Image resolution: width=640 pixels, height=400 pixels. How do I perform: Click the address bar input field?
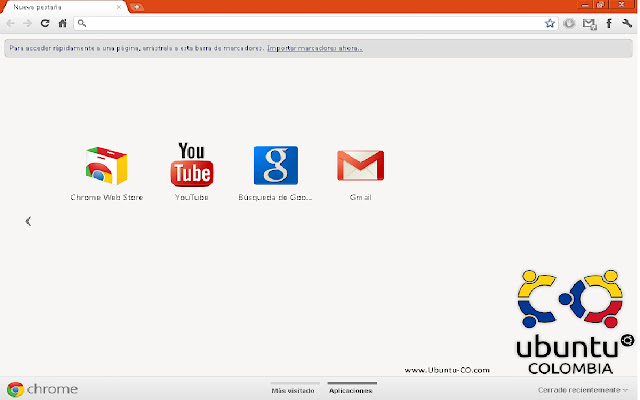(x=314, y=23)
